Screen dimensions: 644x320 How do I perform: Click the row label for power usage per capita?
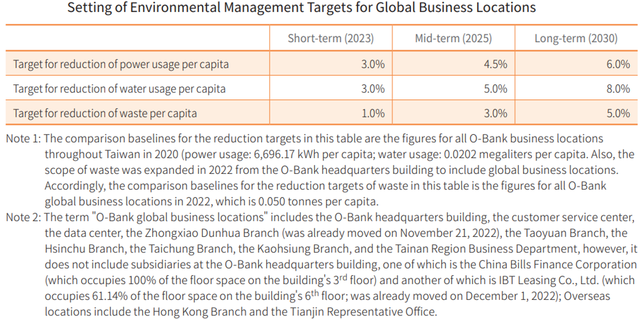pos(121,64)
